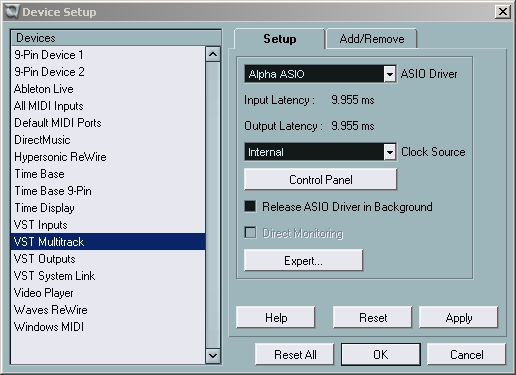Screen dimensions: 516x375
Task: Click the devices list scroll down arrow
Action: [x=213, y=356]
